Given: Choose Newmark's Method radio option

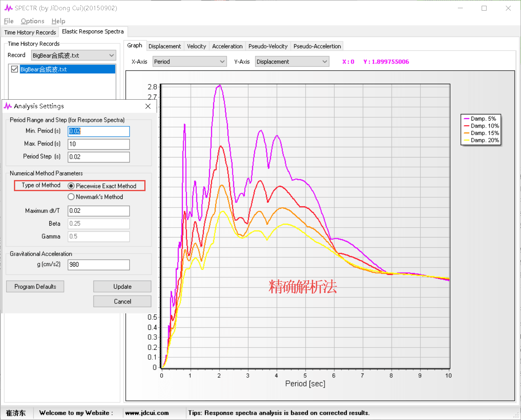Looking at the screenshot, I should pos(71,197).
